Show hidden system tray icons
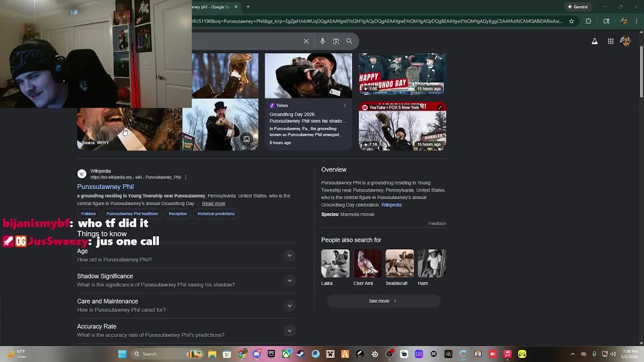 pos(573,354)
